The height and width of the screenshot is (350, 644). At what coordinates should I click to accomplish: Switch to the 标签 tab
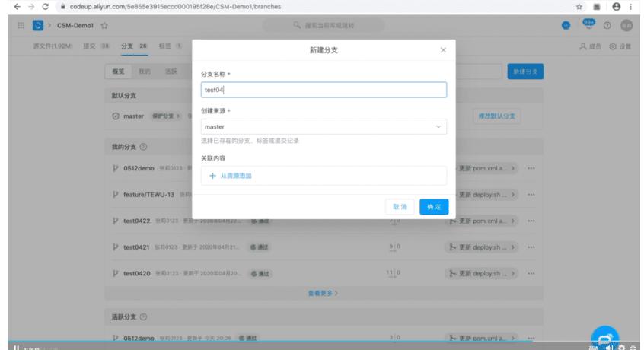click(x=170, y=46)
